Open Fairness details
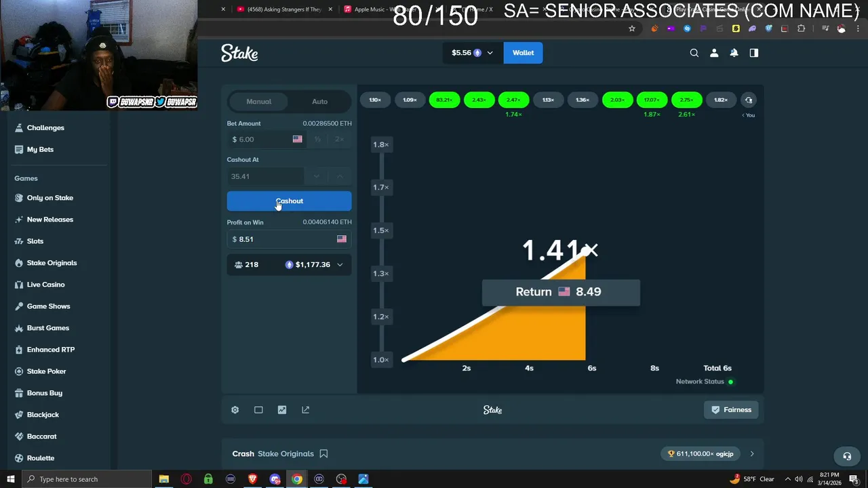This screenshot has height=488, width=868. [731, 410]
